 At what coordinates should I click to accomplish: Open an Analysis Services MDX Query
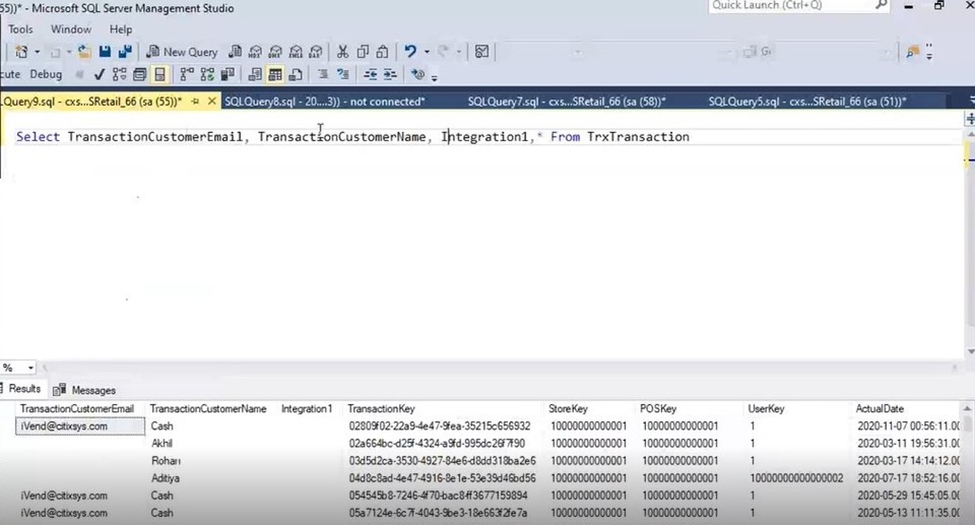point(255,52)
